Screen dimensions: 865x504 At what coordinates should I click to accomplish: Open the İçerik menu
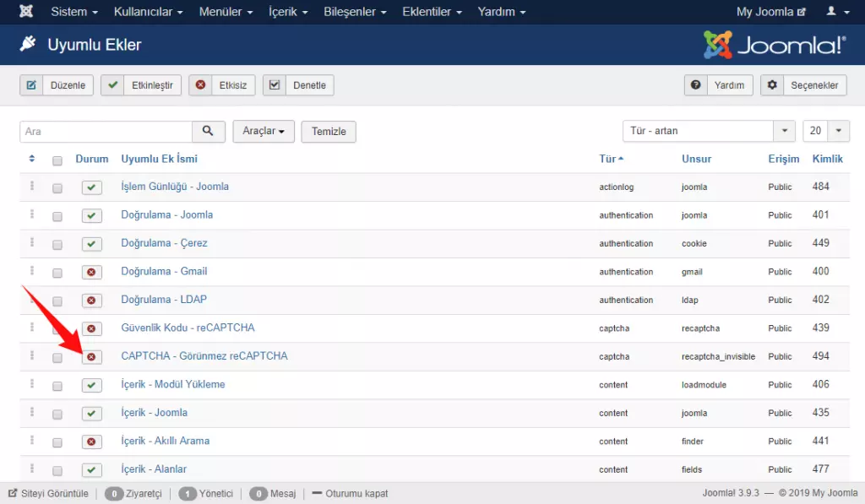click(x=288, y=12)
